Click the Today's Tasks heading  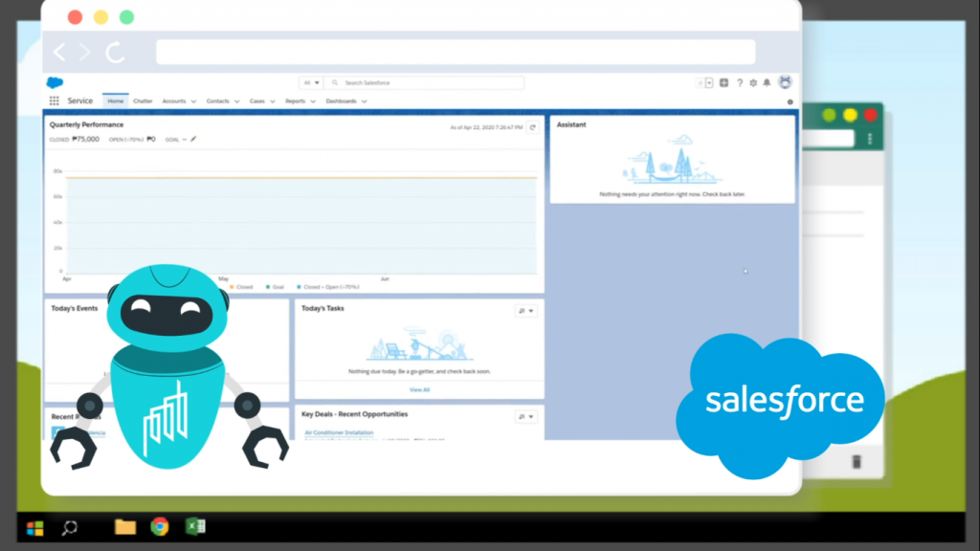point(323,308)
